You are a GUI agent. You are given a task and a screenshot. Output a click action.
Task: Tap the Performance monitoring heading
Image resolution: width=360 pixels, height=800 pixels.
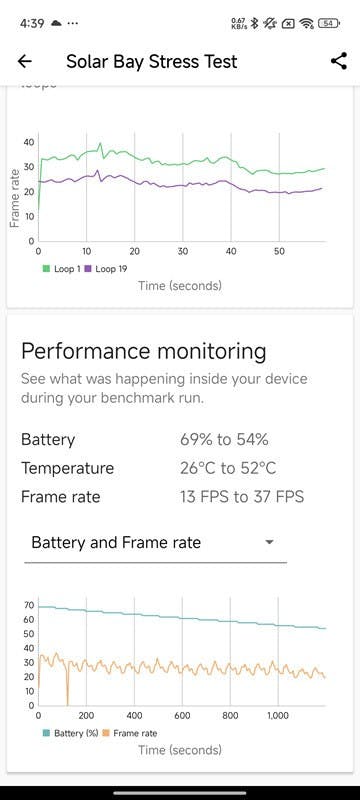tap(143, 352)
